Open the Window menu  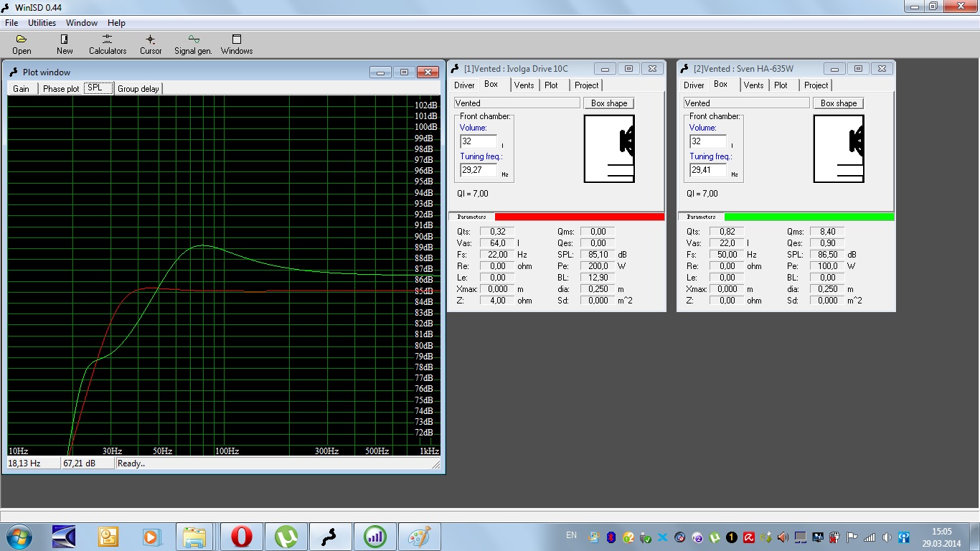pos(82,23)
